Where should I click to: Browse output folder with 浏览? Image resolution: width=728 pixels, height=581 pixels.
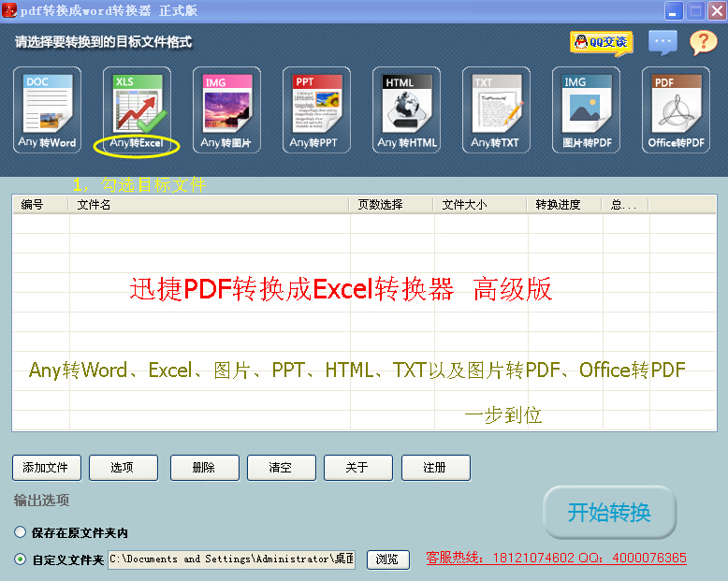click(387, 559)
